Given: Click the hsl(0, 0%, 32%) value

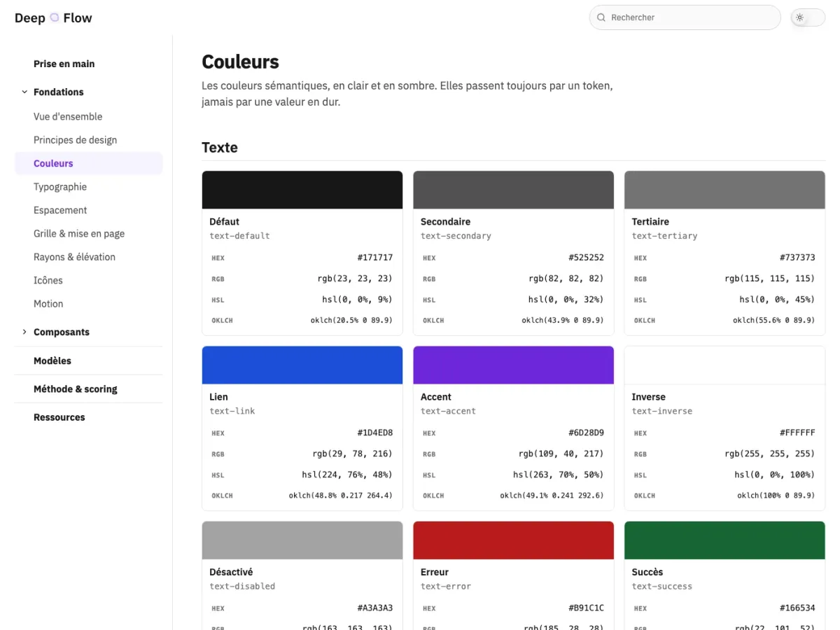Looking at the screenshot, I should [566, 300].
